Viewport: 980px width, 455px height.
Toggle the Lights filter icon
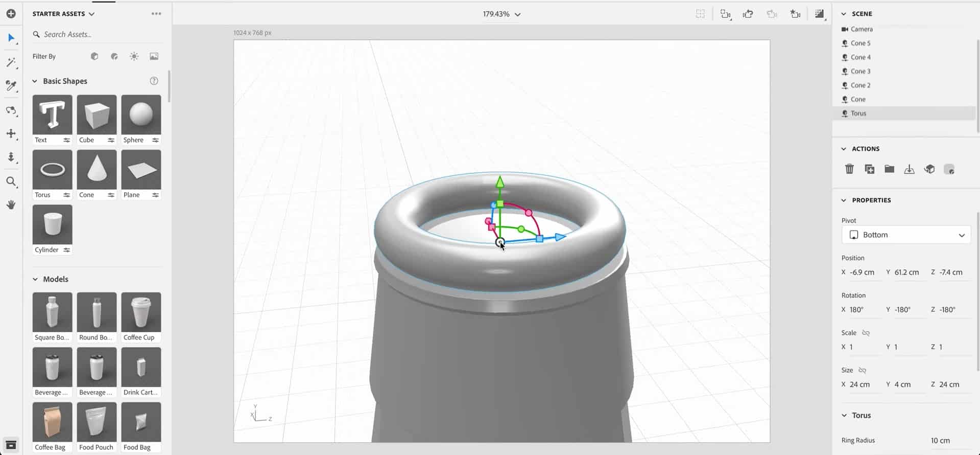(x=134, y=56)
